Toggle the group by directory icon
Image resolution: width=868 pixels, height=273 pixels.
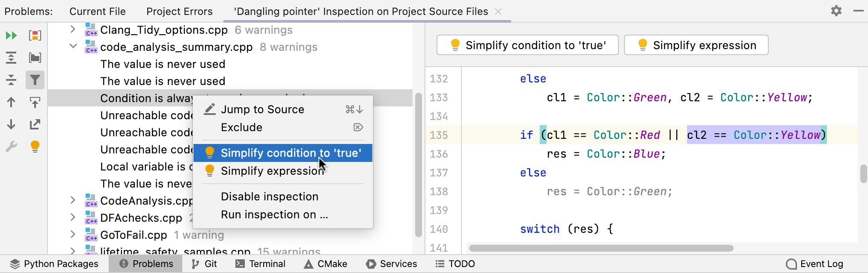[35, 58]
